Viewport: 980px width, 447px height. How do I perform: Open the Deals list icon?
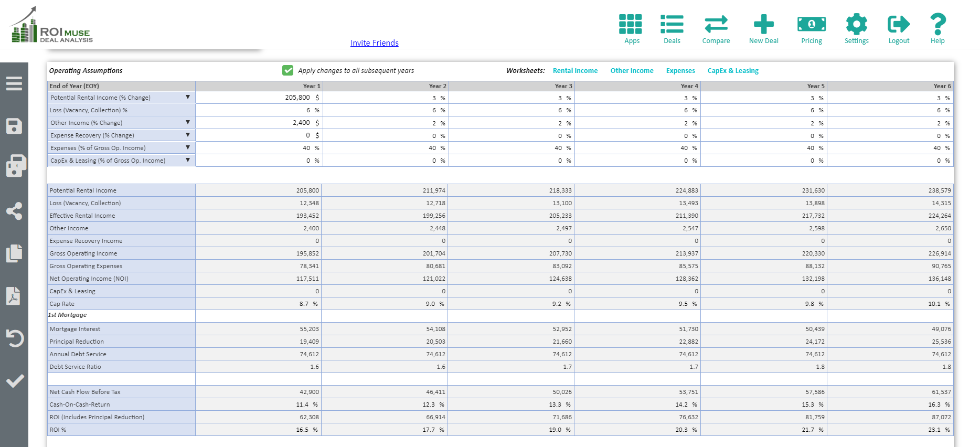coord(672,25)
